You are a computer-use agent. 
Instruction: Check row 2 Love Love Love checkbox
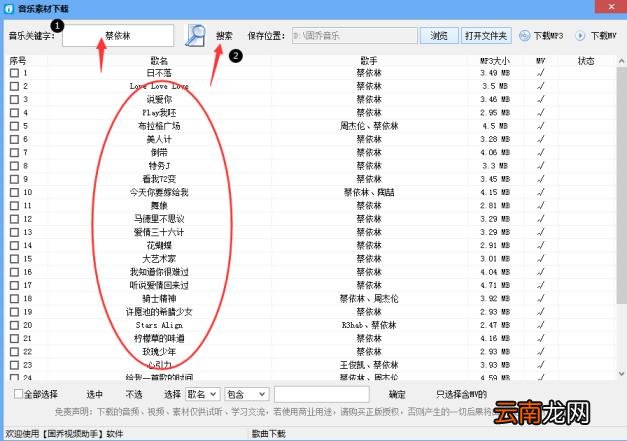point(14,86)
